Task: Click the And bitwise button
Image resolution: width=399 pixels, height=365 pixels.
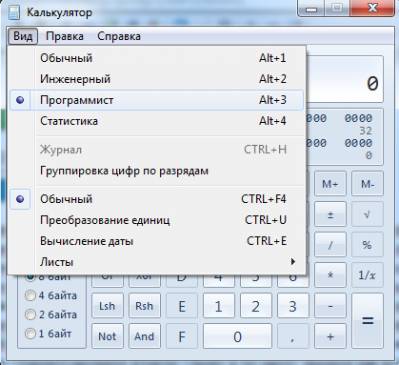Action: [x=144, y=336]
